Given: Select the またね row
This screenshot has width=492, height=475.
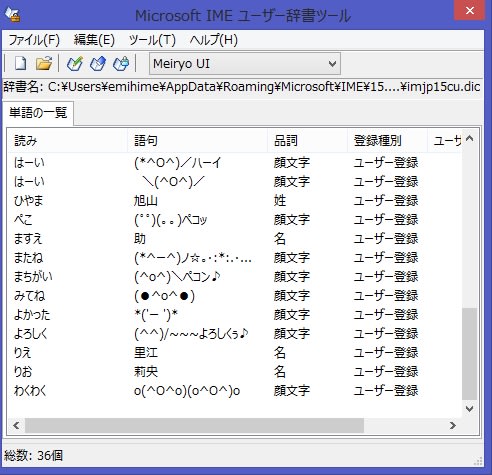Looking at the screenshot, I should [x=235, y=258].
